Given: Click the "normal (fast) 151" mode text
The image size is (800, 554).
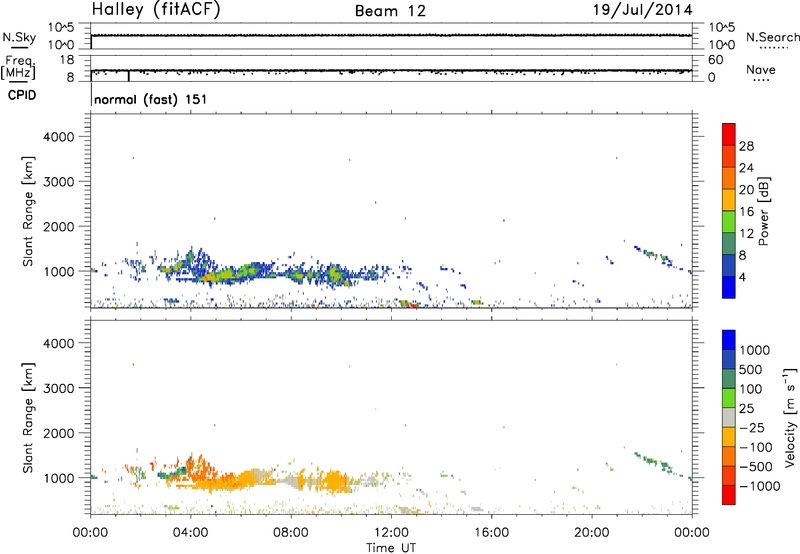Looking at the screenshot, I should coord(151,99).
